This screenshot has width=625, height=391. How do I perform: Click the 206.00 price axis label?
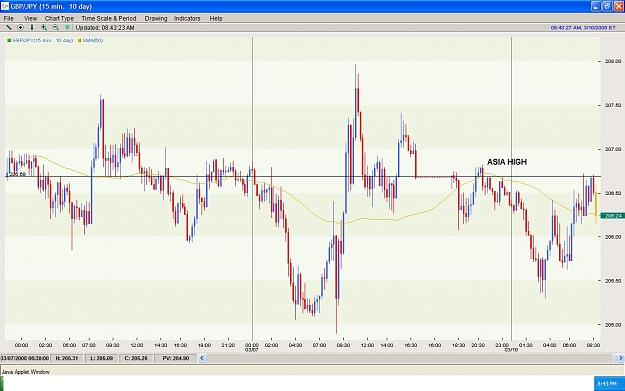613,237
